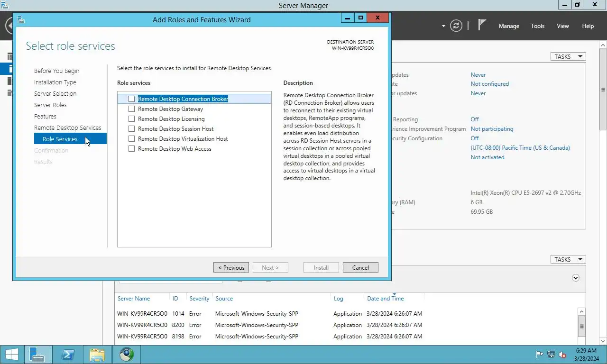Click the Server Manager back arrow button
Viewport: 607px width, 364px height.
(x=9, y=26)
